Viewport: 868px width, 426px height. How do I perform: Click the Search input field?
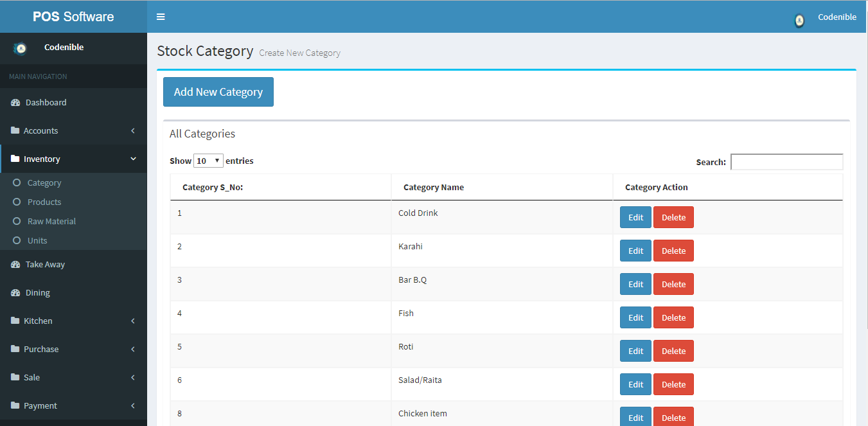pyautogui.click(x=786, y=162)
